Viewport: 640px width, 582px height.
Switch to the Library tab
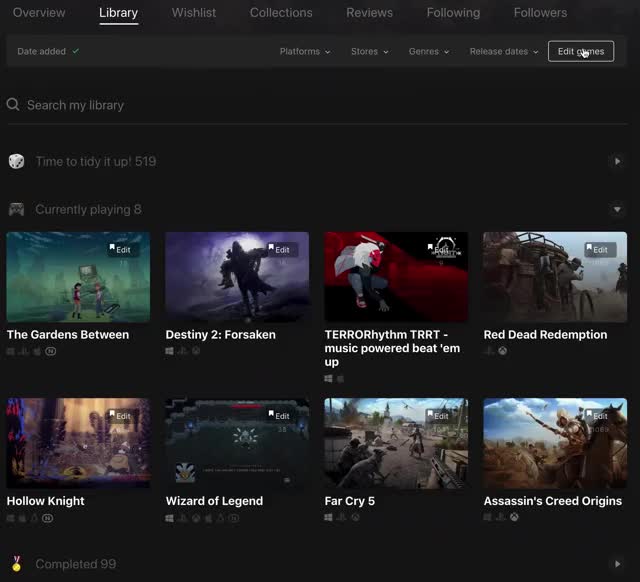(x=118, y=13)
